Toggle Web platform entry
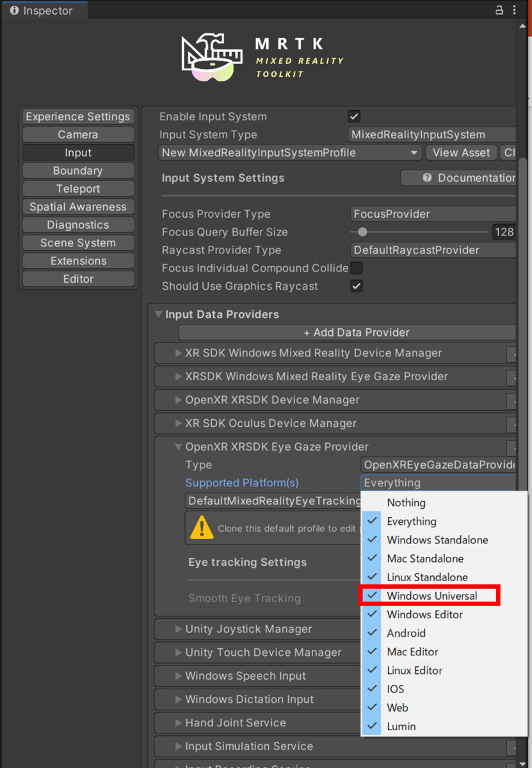This screenshot has width=532, height=768. coord(444,708)
